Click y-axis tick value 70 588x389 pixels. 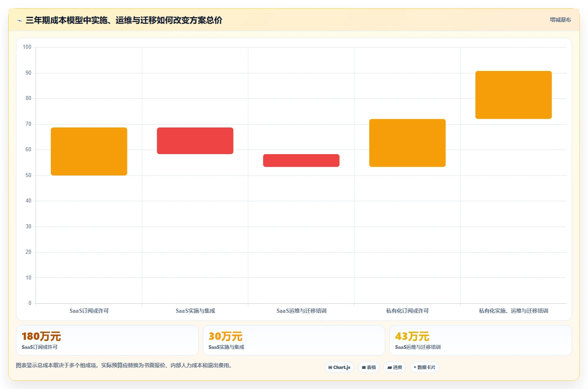coord(28,124)
